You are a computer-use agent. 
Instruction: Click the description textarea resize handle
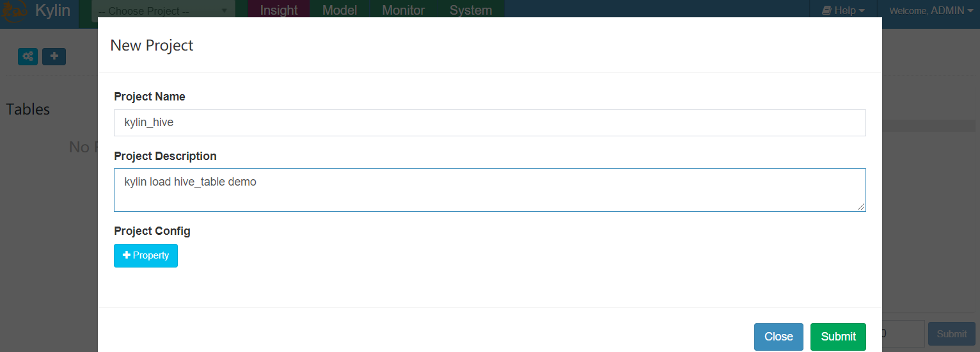point(861,207)
